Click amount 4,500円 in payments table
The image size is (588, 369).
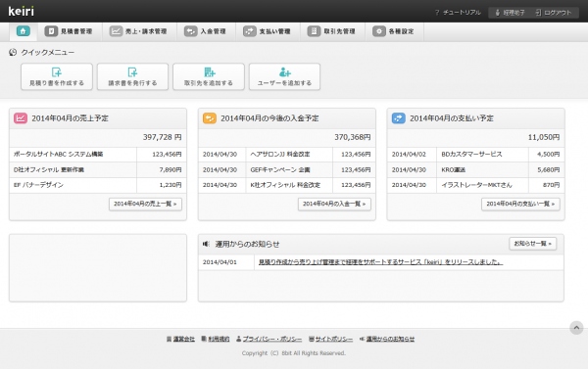(548, 154)
